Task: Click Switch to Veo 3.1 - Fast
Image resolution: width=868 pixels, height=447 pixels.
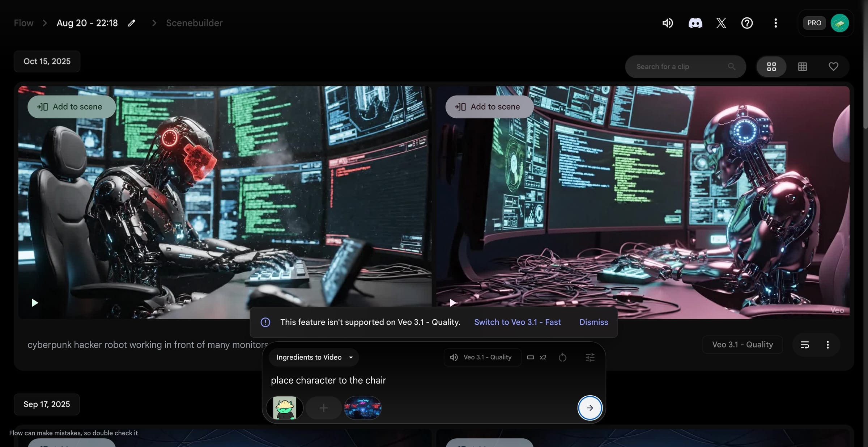Action: click(x=517, y=322)
